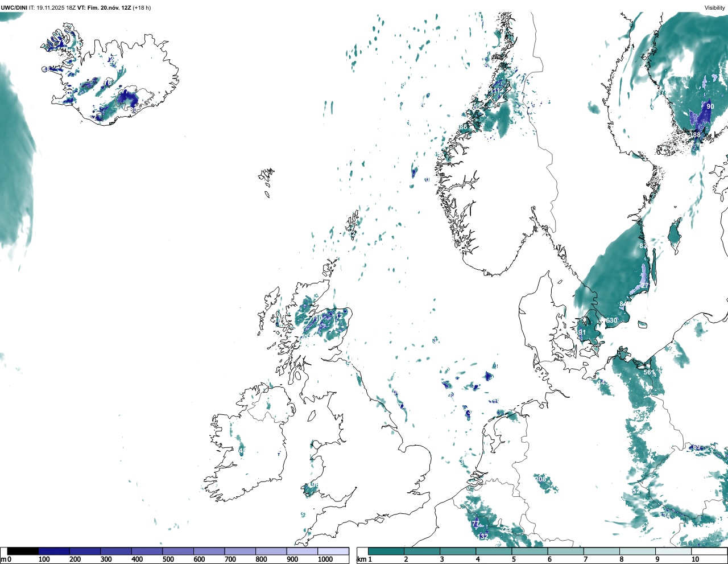Pick the 300–400 m legend color segment

click(x=116, y=551)
